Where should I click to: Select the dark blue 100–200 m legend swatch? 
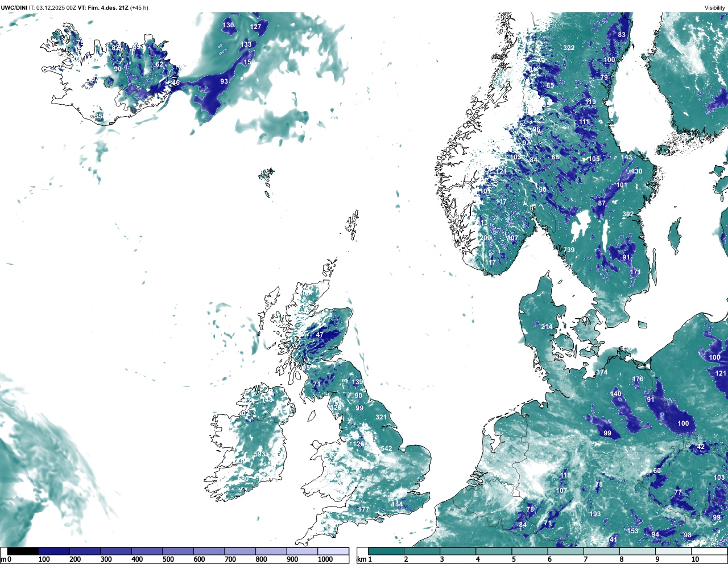(x=54, y=551)
